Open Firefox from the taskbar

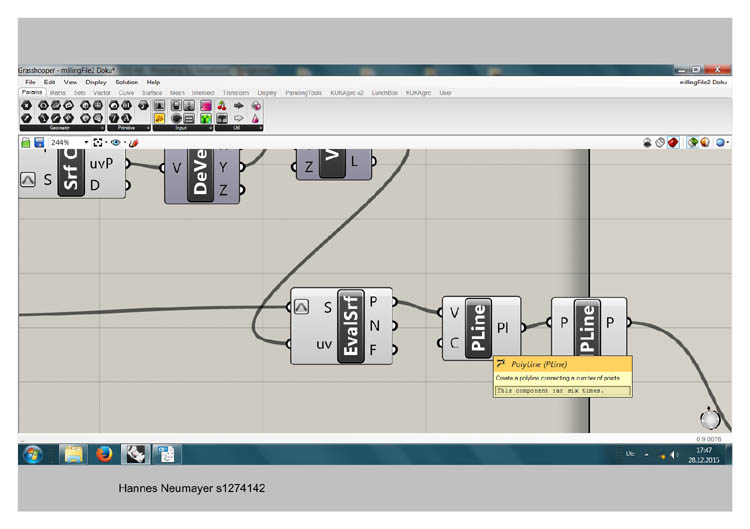104,454
